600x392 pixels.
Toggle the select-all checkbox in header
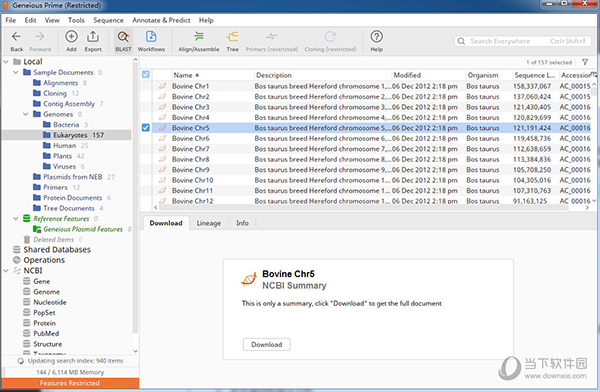(x=146, y=75)
